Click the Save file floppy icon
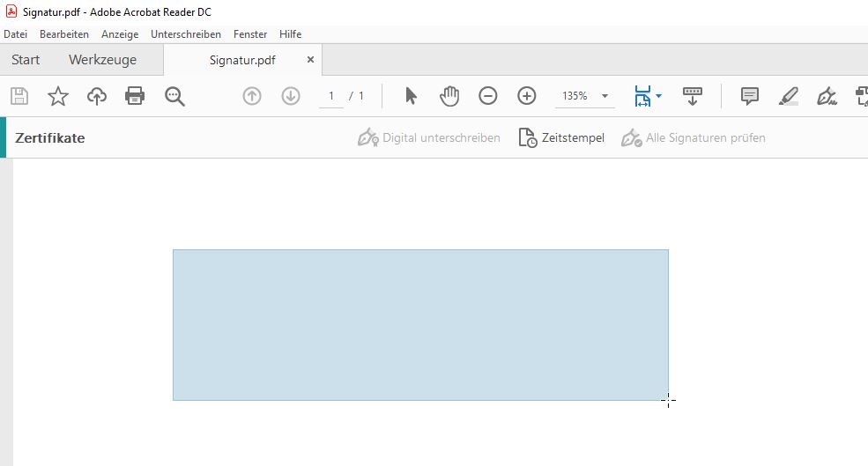Viewport: 868px width, 466px height. pos(19,96)
